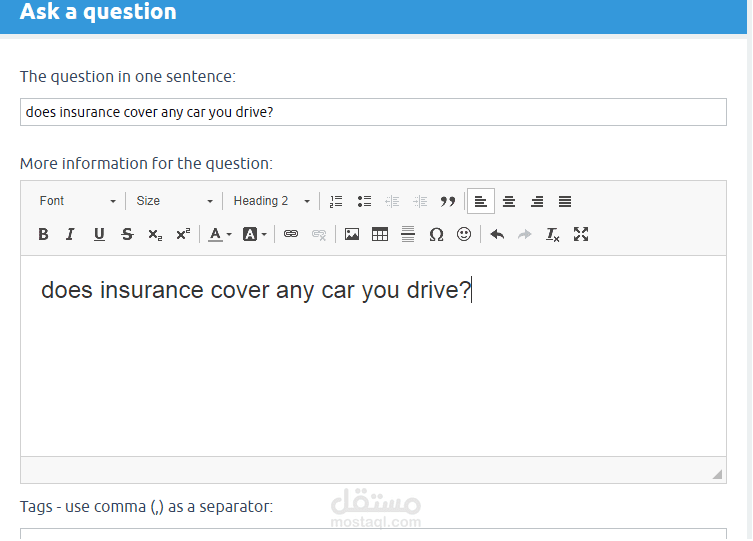Toggle strikethrough formatting

tap(127, 234)
